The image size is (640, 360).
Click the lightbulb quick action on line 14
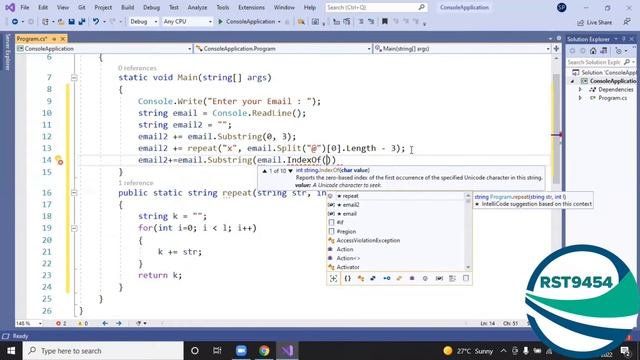(x=59, y=160)
